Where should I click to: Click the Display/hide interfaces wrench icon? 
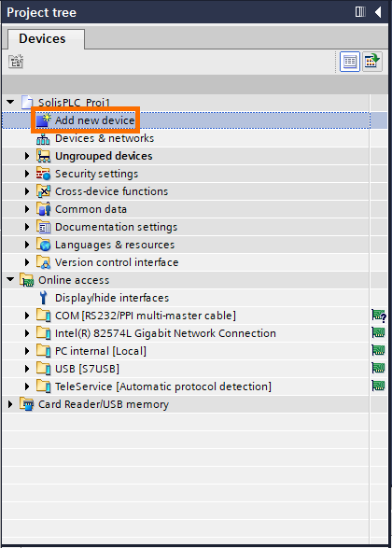43,298
